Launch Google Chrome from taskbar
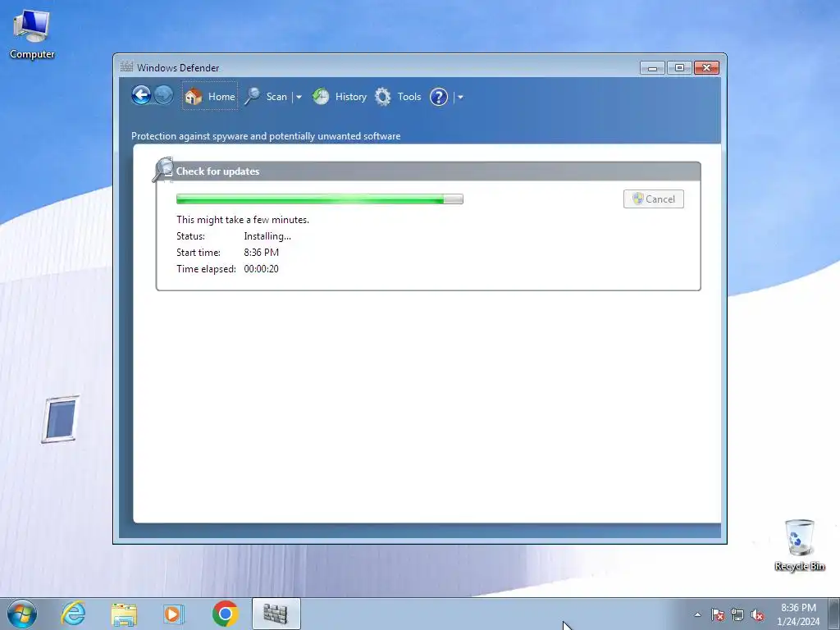Image resolution: width=840 pixels, height=630 pixels. point(226,614)
